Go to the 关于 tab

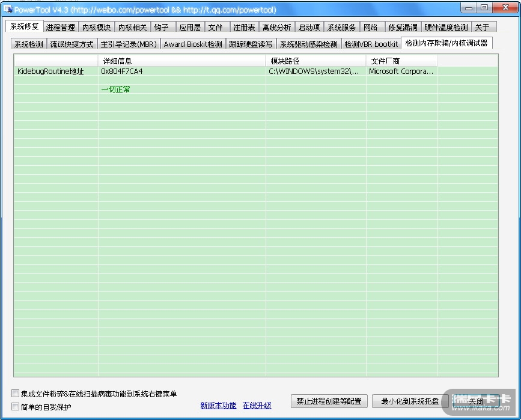484,27
